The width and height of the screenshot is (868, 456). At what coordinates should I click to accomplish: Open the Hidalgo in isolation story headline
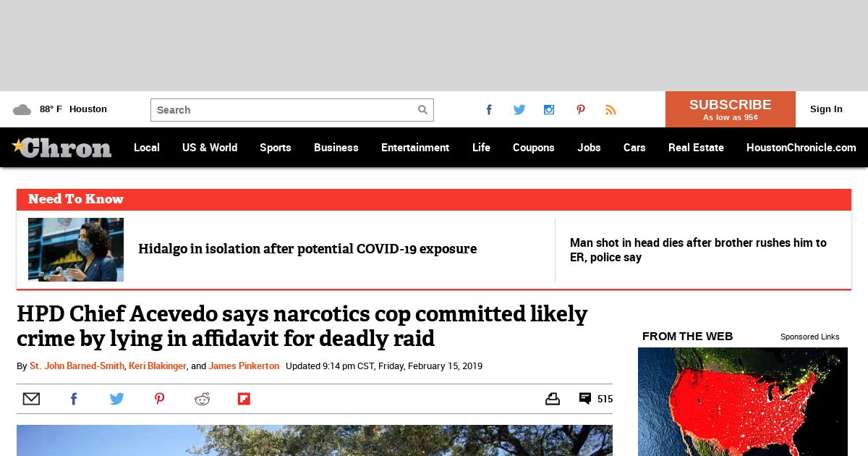[307, 249]
